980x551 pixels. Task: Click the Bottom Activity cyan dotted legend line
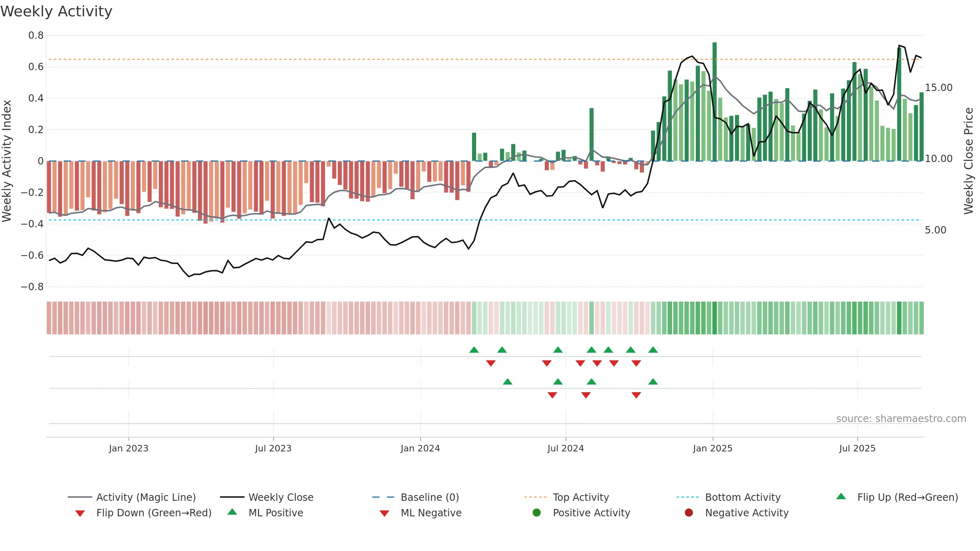pos(688,497)
